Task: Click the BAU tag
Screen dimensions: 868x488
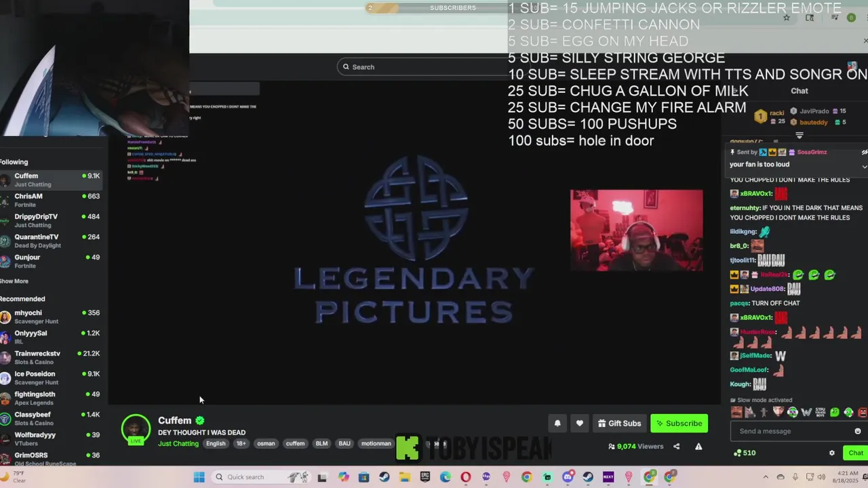Action: coord(344,444)
